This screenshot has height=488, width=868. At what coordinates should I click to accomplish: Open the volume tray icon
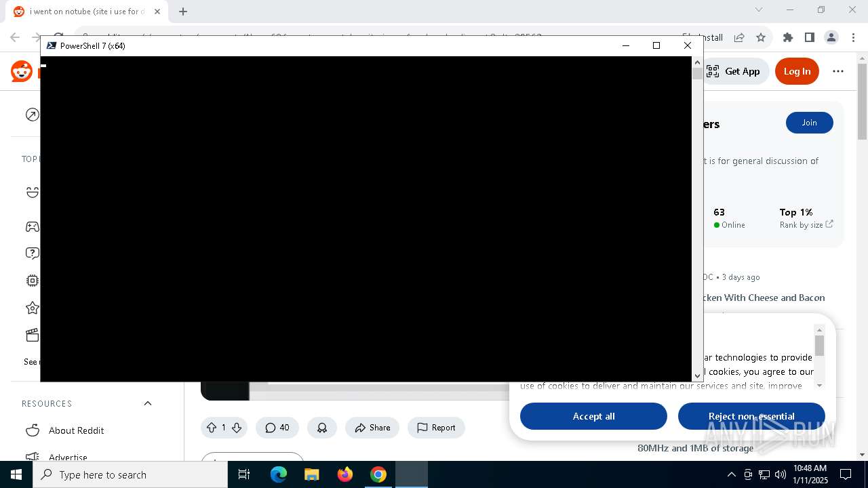coord(781,474)
